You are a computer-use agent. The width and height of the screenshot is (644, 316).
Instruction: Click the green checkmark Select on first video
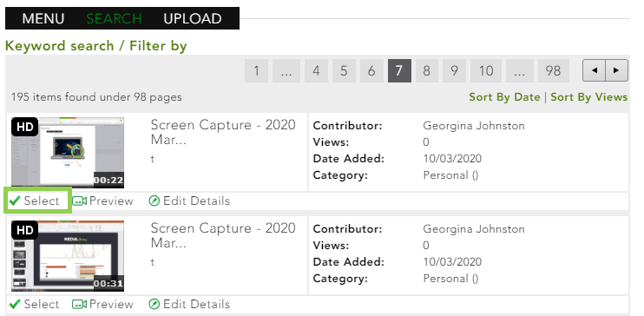(16, 201)
